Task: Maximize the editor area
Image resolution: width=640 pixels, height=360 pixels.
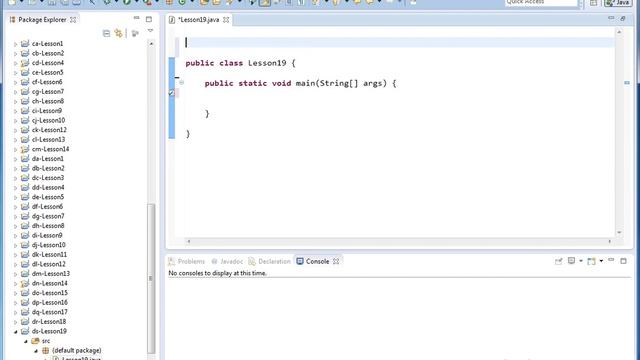Action: (623, 18)
